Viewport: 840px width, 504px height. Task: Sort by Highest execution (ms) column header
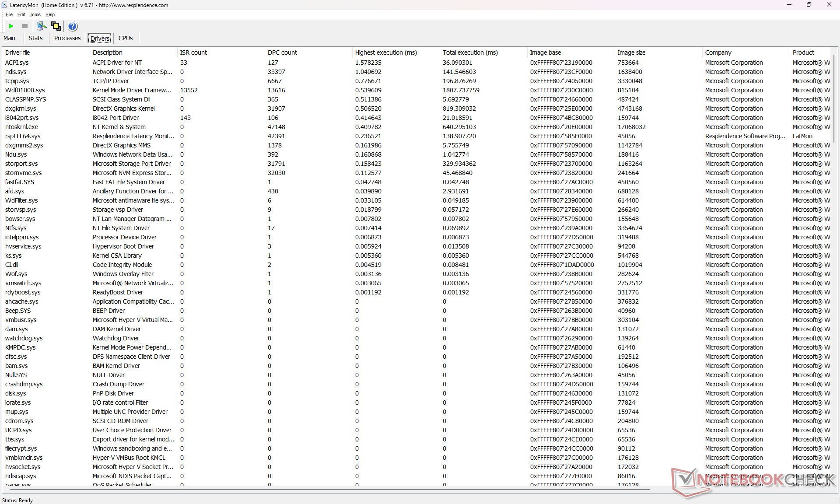[386, 52]
